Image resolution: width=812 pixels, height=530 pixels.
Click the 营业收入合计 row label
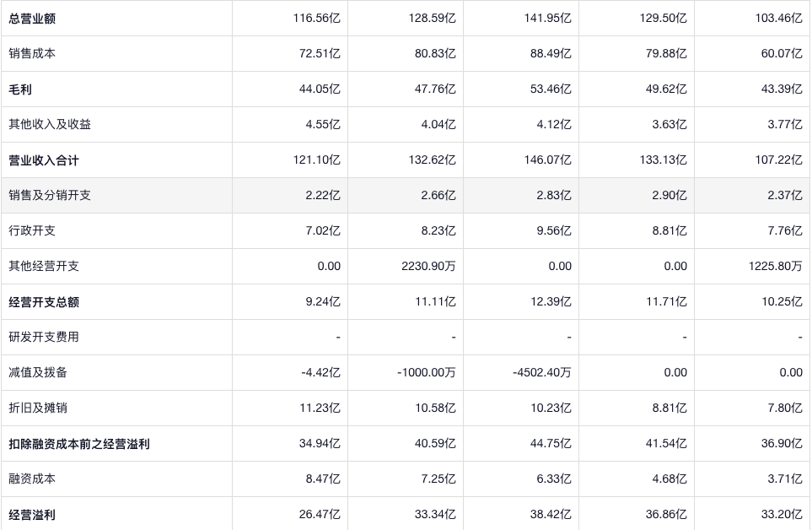[45, 160]
